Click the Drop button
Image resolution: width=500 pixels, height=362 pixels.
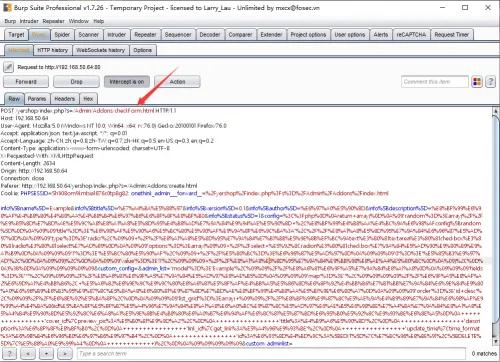click(76, 82)
